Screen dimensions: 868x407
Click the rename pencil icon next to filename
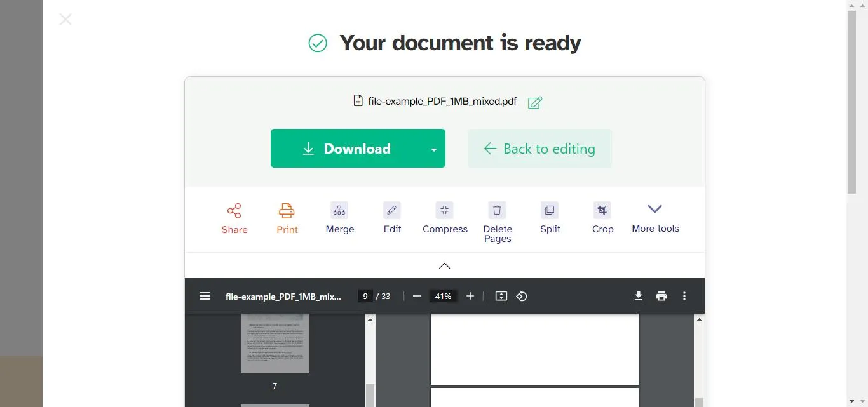[534, 102]
